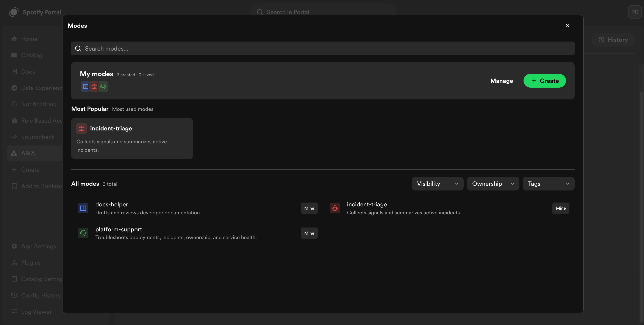The image size is (644, 325).
Task: Click the platform-support headset icon
Action: pos(83,233)
